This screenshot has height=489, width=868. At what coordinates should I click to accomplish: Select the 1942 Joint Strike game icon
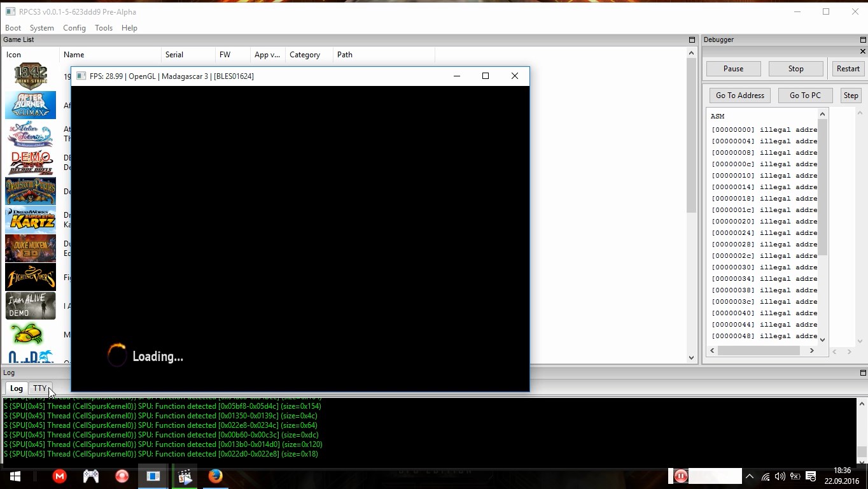click(x=31, y=76)
